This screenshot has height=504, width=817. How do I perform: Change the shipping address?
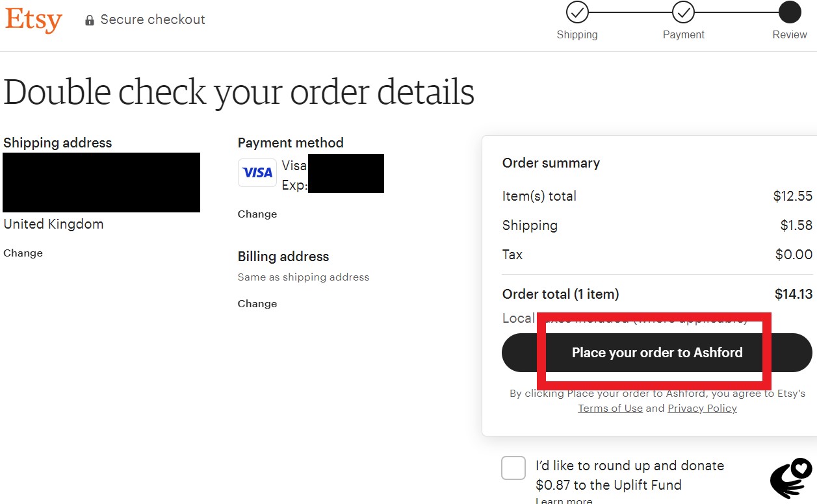coord(23,253)
